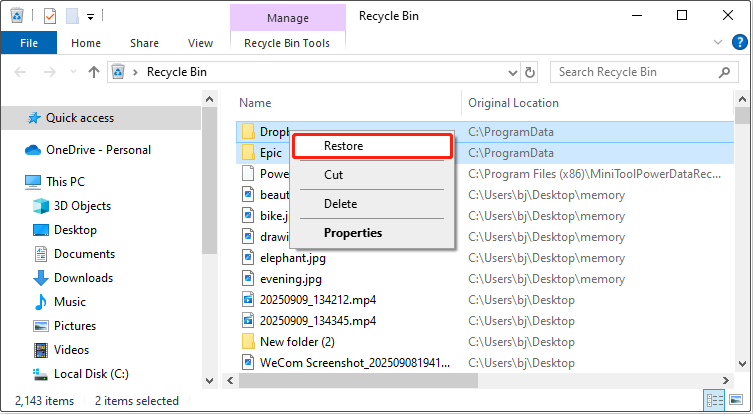753x414 pixels.
Task: Select the Epic folder icon
Action: pyautogui.click(x=248, y=153)
